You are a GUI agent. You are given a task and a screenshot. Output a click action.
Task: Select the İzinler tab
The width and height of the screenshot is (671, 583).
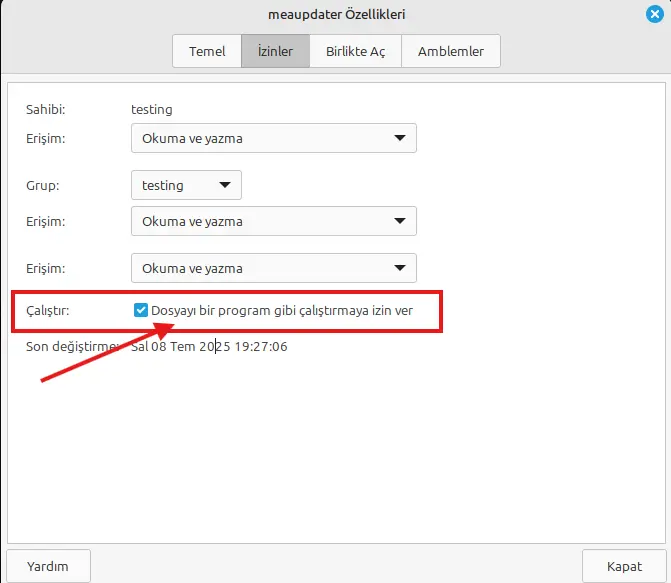click(x=275, y=51)
